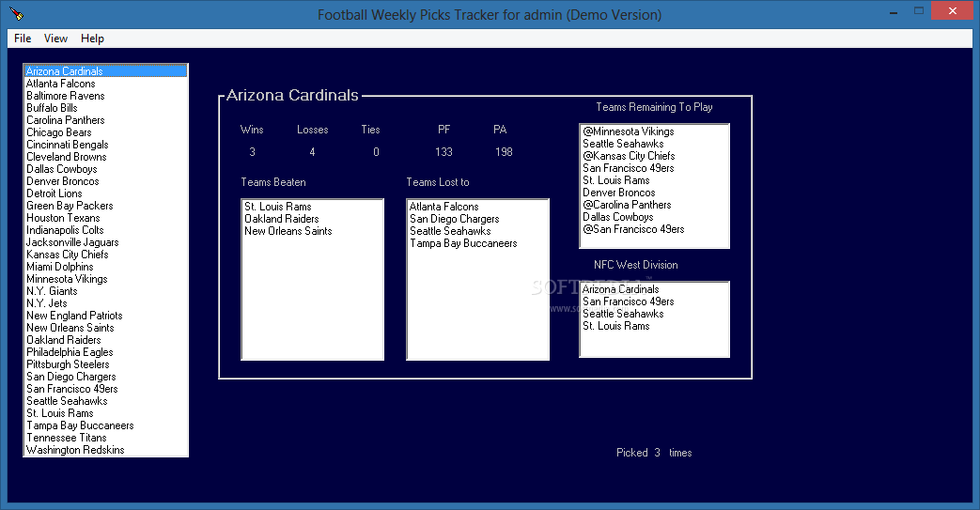Click Seattle Seahawks in NFC West Division

pyautogui.click(x=654, y=313)
